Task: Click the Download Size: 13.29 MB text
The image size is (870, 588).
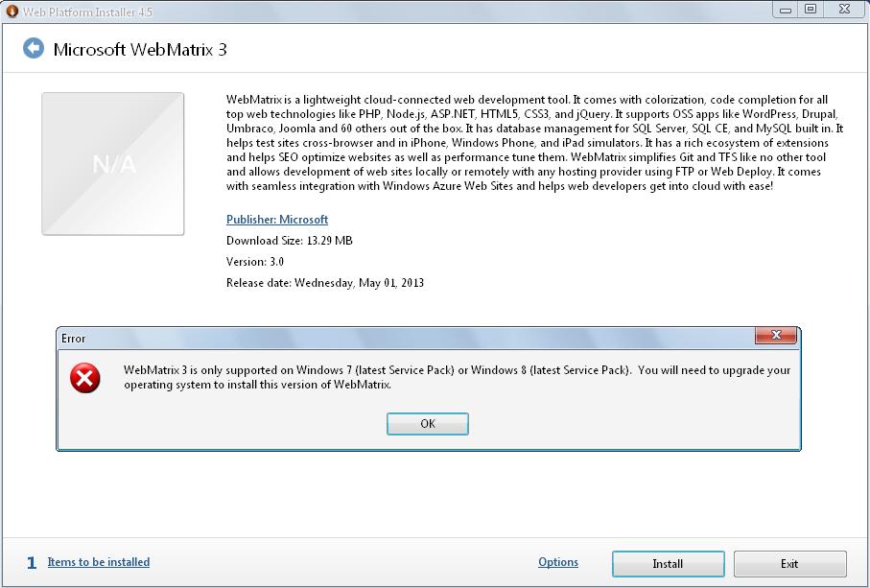Action: coord(289,241)
